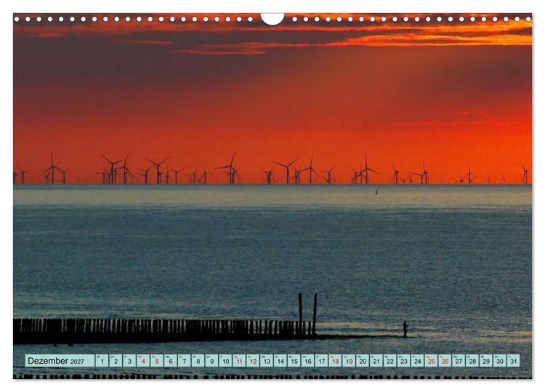Select red day 5 in the calendar strip

coord(157,361)
